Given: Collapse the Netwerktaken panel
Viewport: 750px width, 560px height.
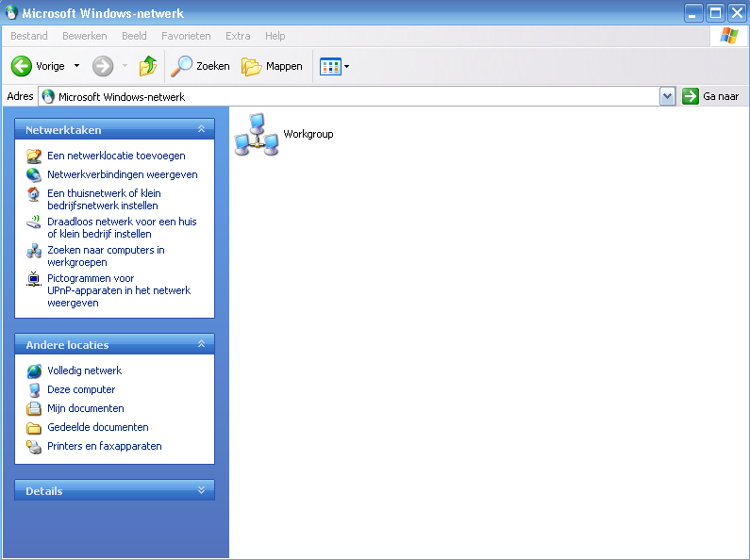Looking at the screenshot, I should [201, 129].
